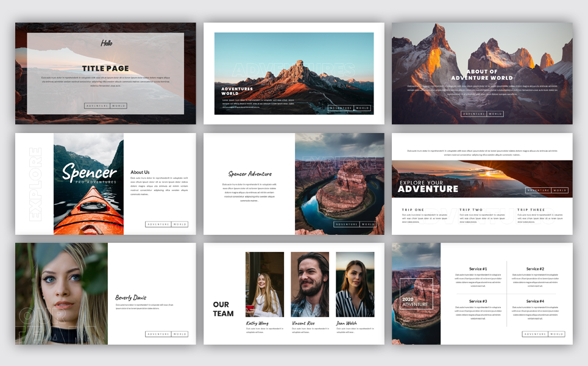
Task: Select the "About Us" heading
Action: [140, 172]
